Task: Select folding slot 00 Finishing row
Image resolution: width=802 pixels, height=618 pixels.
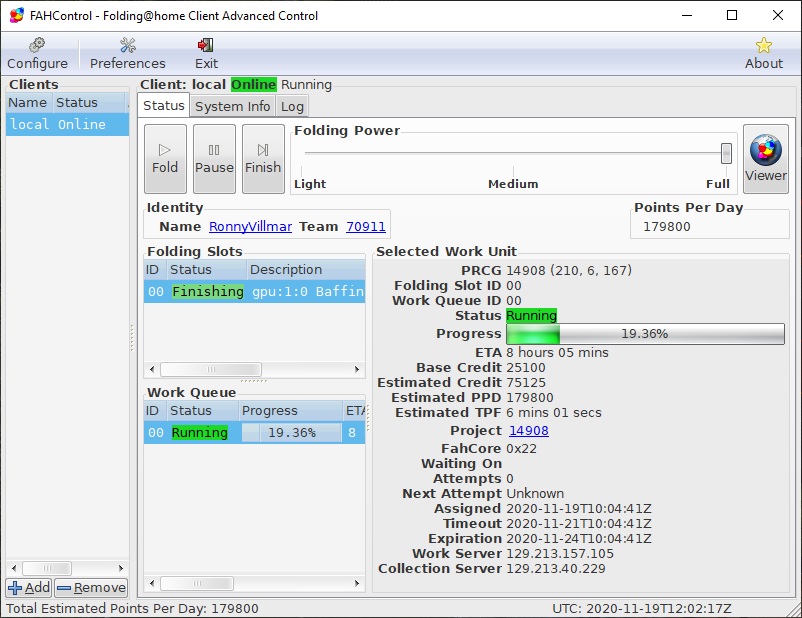Action: pyautogui.click(x=254, y=292)
